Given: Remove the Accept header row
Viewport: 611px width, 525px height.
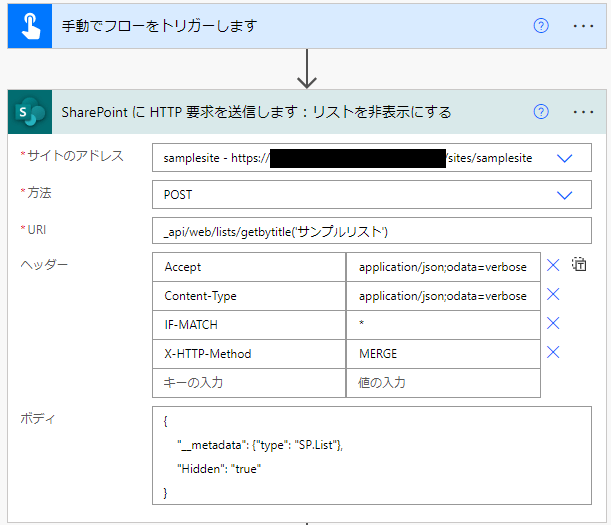Looking at the screenshot, I should 553,265.
